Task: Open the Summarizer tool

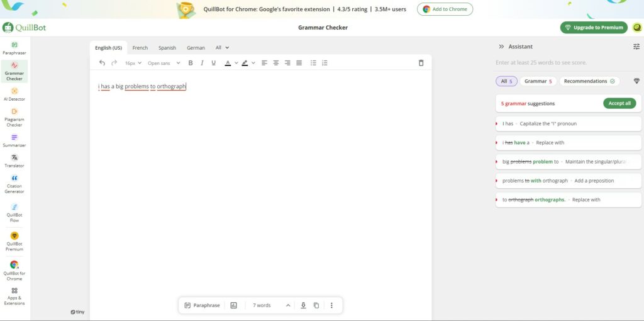Action: pos(14,140)
